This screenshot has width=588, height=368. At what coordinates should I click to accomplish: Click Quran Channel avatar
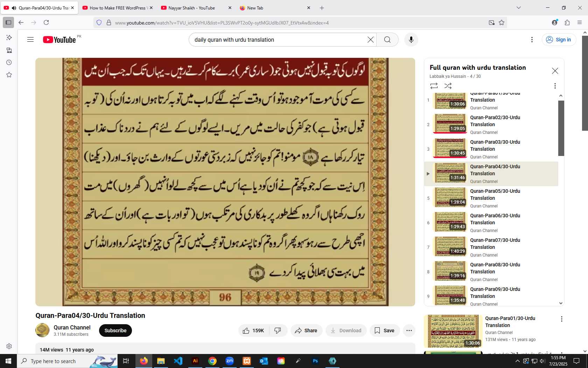[42, 330]
